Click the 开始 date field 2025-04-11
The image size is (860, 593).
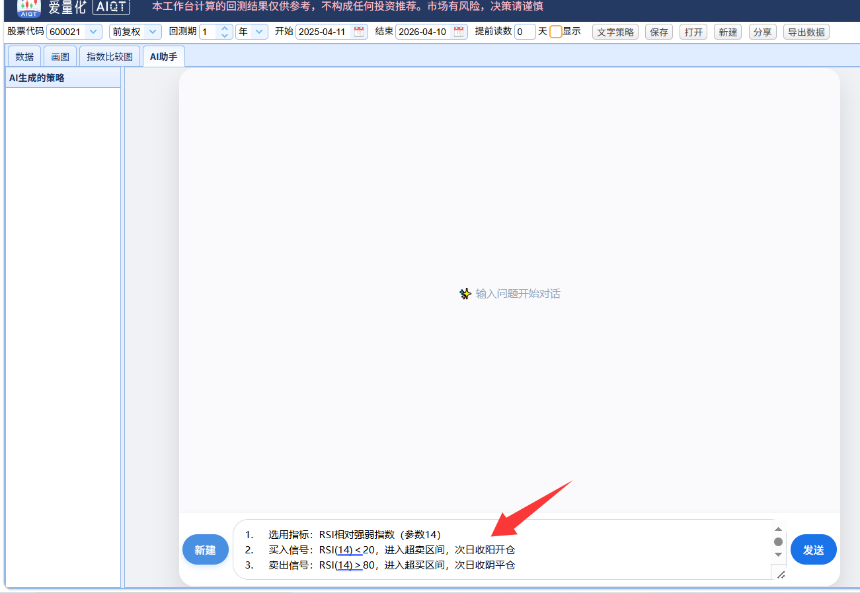325,31
